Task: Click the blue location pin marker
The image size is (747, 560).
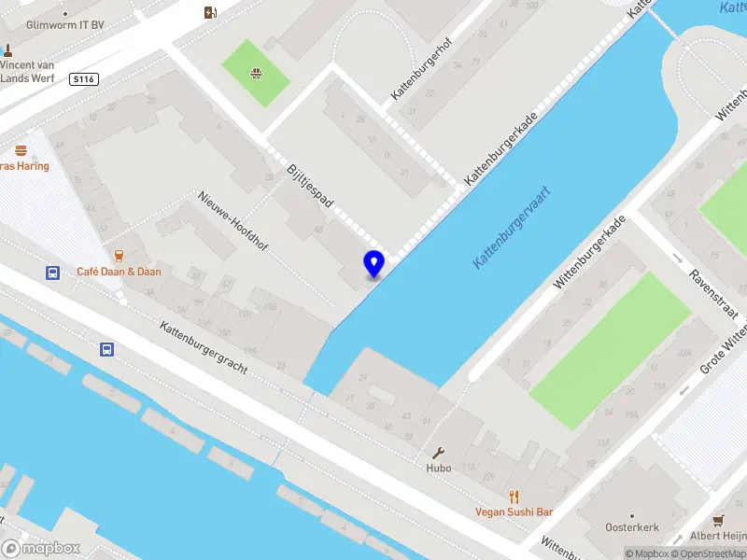Action: 374,263
